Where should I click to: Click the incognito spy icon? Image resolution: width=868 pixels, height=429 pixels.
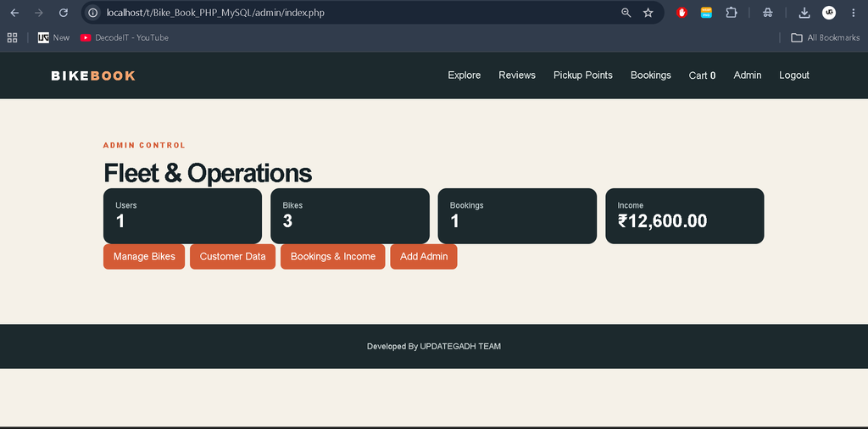(767, 13)
